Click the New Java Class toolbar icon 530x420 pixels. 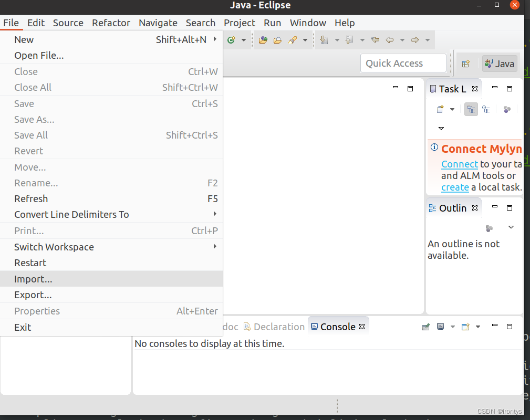click(x=231, y=40)
